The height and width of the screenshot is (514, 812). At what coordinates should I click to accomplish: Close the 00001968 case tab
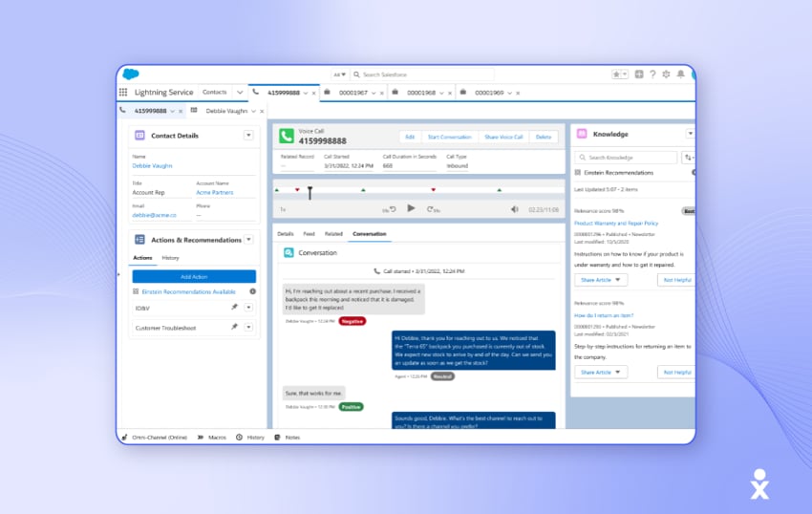pos(450,94)
